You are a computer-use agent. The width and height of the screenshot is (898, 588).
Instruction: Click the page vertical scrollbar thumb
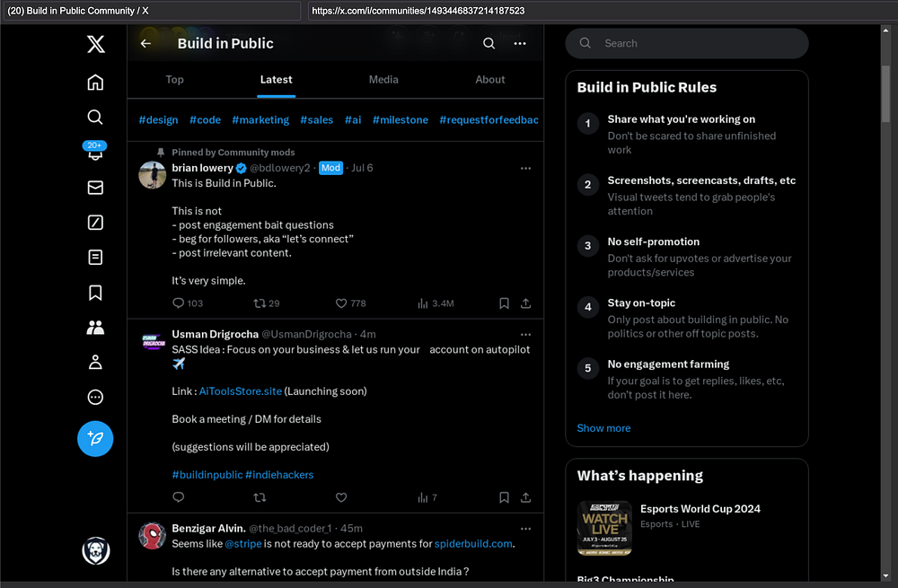(886, 94)
